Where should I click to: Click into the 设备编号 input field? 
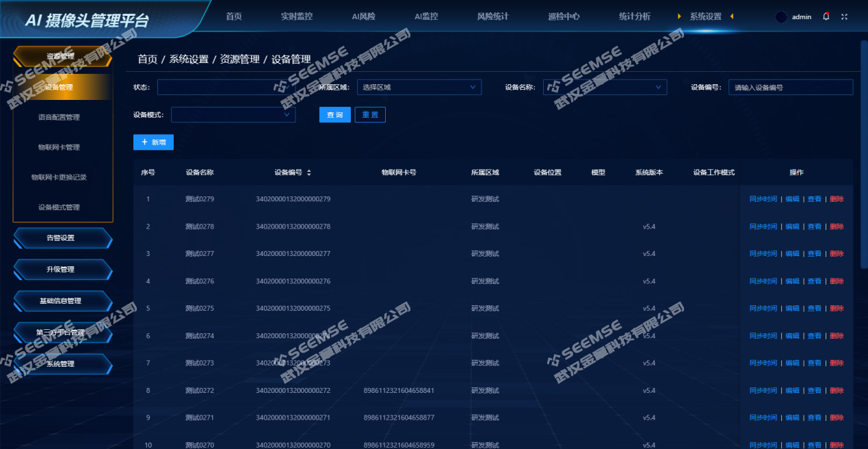click(790, 88)
